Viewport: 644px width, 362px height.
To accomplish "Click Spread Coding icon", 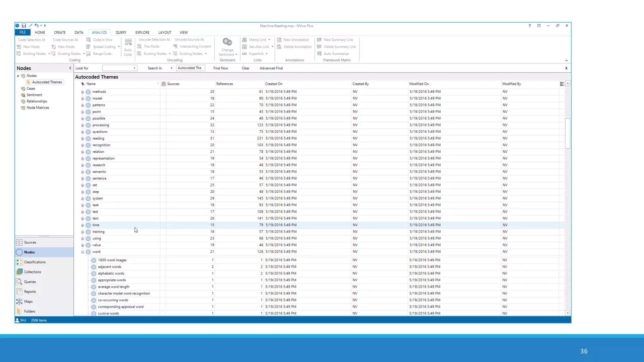I will pos(88,47).
